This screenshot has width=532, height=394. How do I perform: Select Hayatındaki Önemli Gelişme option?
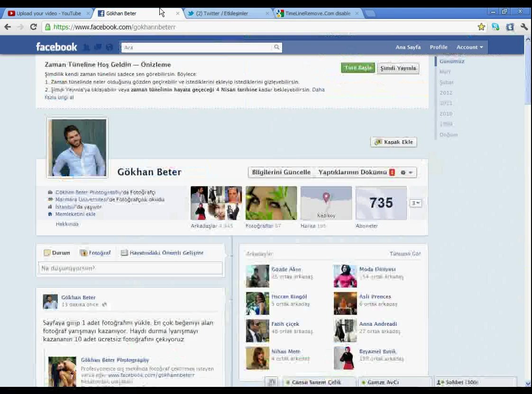(162, 253)
